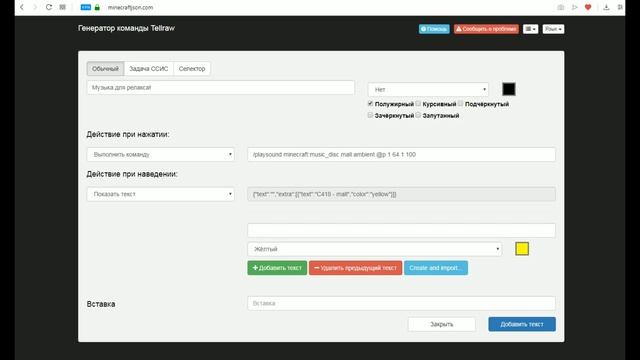
Task: Click the yellow color swatch
Action: (x=522, y=249)
